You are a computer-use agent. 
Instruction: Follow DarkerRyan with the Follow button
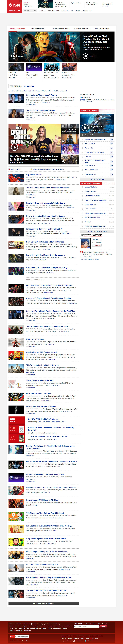coord(96,245)
